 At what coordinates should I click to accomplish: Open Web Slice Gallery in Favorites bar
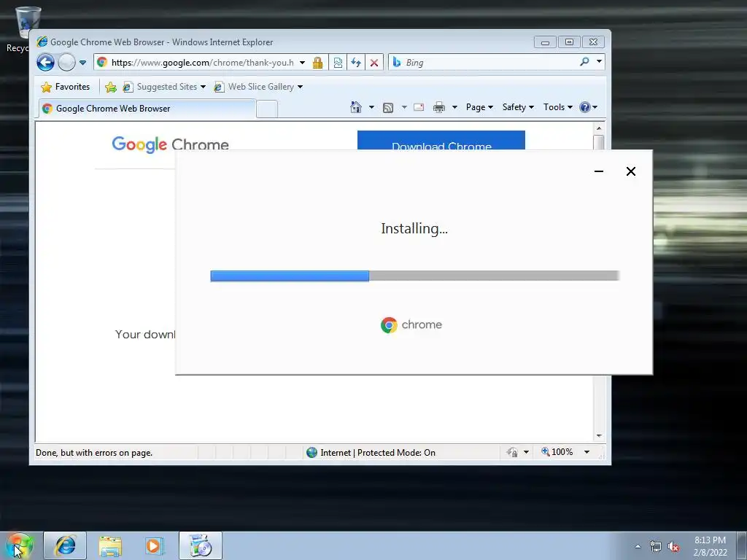point(258,87)
